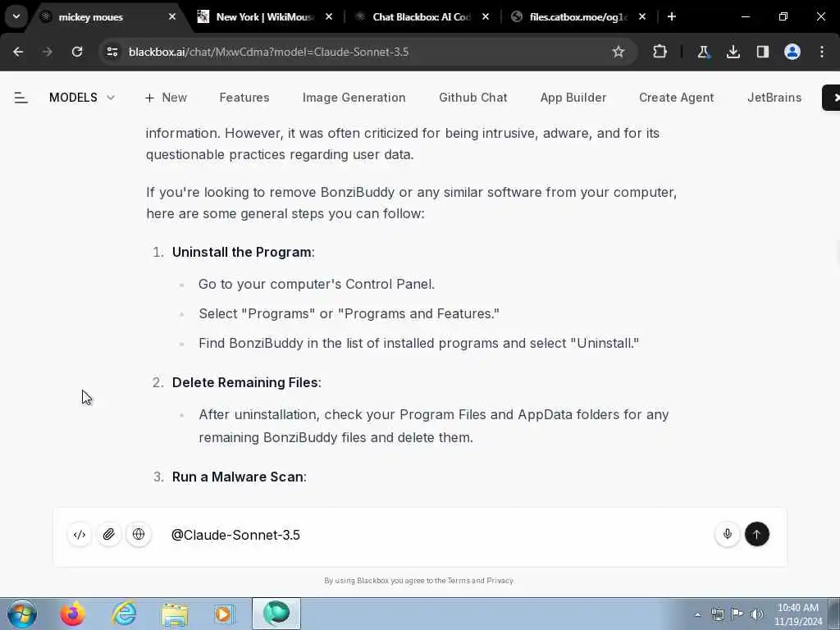
Task: Reload the current page
Action: pos(77,52)
